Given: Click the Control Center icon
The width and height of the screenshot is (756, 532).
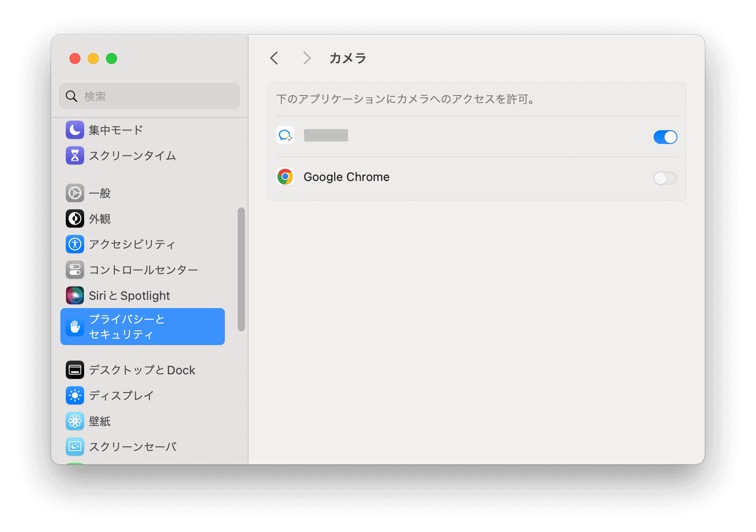Looking at the screenshot, I should [75, 270].
